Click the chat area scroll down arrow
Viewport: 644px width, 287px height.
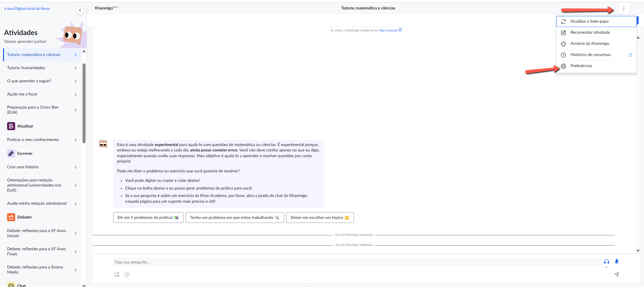(638, 251)
